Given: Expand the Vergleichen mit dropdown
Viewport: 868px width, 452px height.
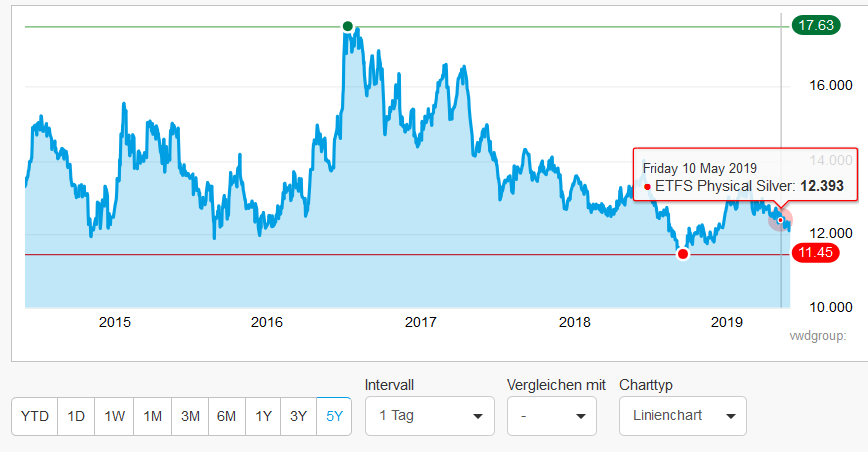Looking at the screenshot, I should pyautogui.click(x=551, y=416).
